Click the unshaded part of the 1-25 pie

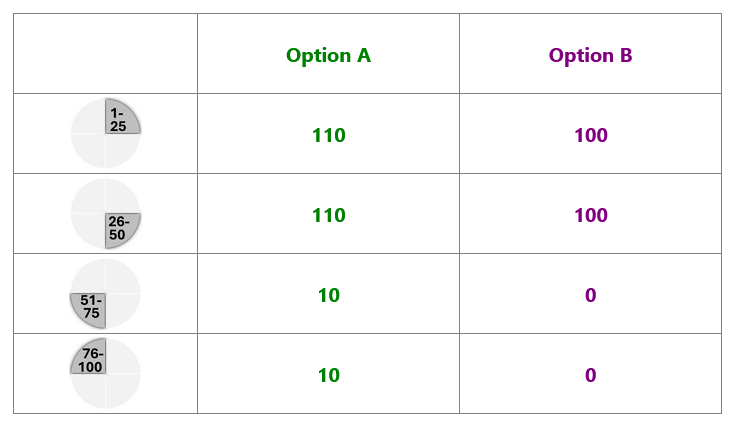[x=89, y=150]
